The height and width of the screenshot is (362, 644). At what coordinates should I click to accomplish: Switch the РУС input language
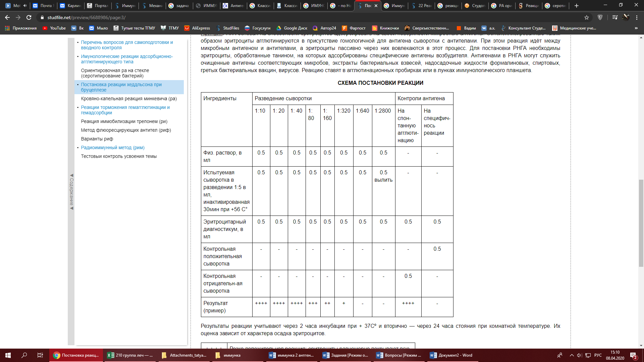click(598, 355)
